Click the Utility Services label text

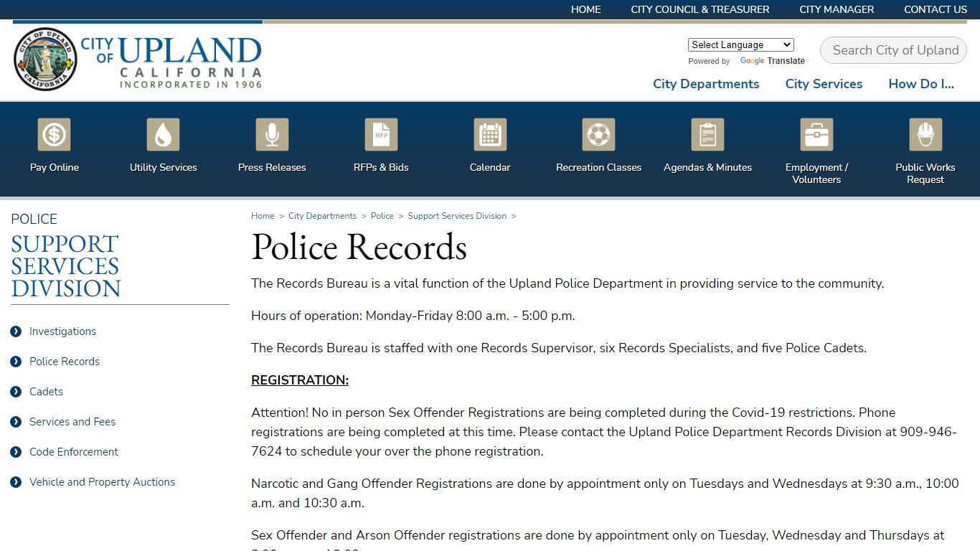point(164,167)
